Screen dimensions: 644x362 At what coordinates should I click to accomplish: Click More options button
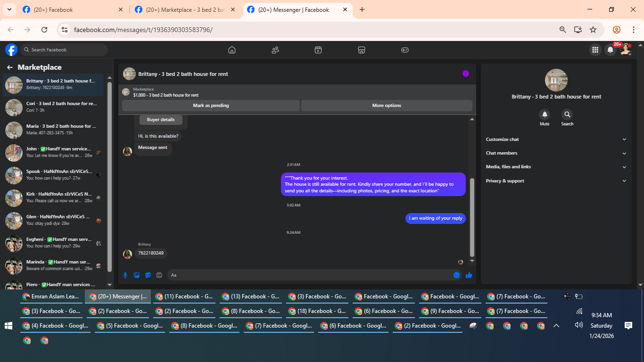coord(387,106)
